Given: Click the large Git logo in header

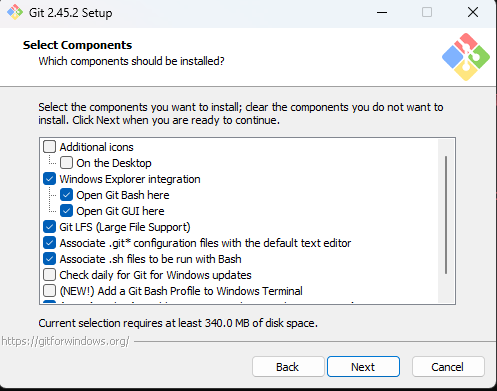Looking at the screenshot, I should (466, 57).
